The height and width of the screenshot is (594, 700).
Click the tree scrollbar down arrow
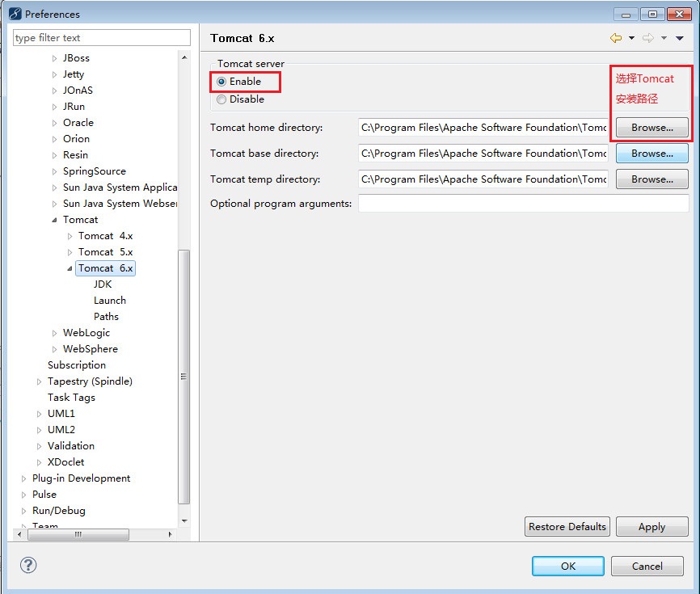185,520
